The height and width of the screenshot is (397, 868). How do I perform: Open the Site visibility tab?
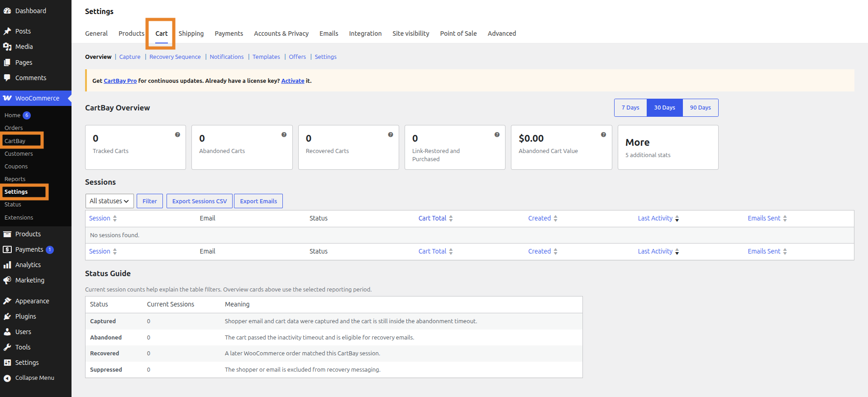[411, 33]
